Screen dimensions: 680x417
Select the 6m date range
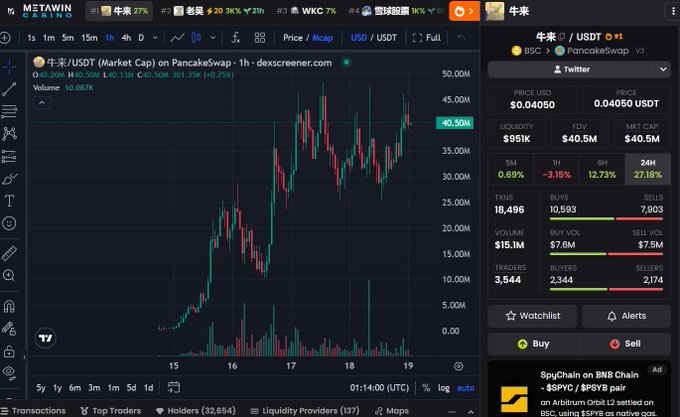click(x=75, y=388)
